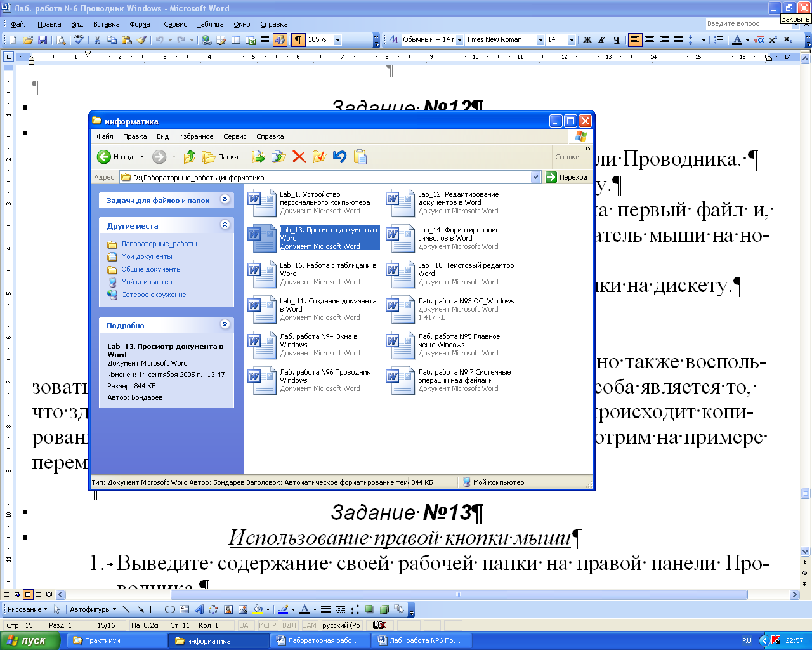This screenshot has height=650, width=812.
Task: Open the Автофигуры dropdown menu
Action: point(93,609)
